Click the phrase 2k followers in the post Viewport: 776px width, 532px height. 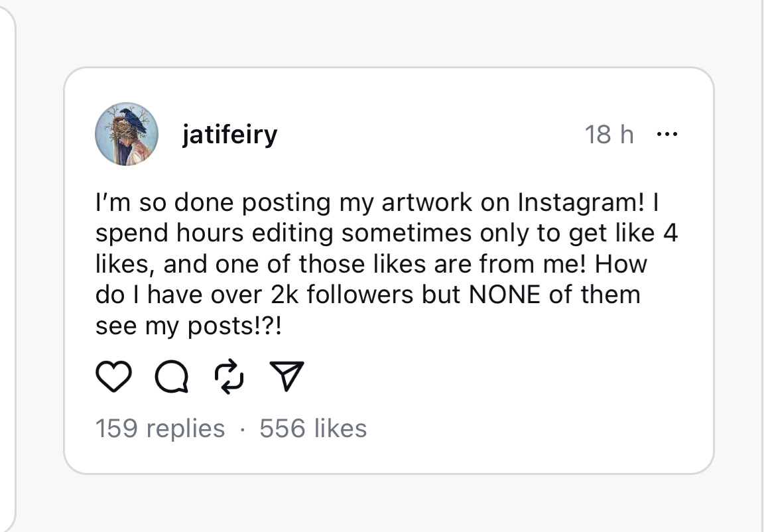(x=342, y=295)
